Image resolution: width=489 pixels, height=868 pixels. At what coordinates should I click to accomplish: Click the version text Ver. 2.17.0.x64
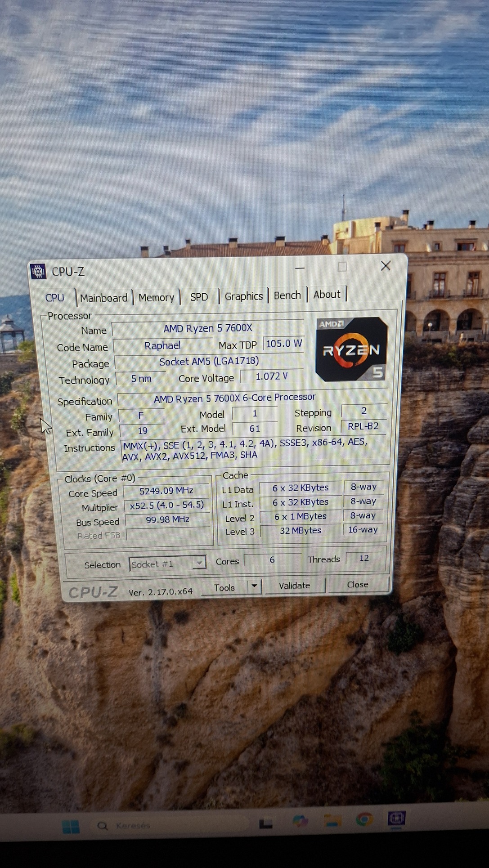161,592
